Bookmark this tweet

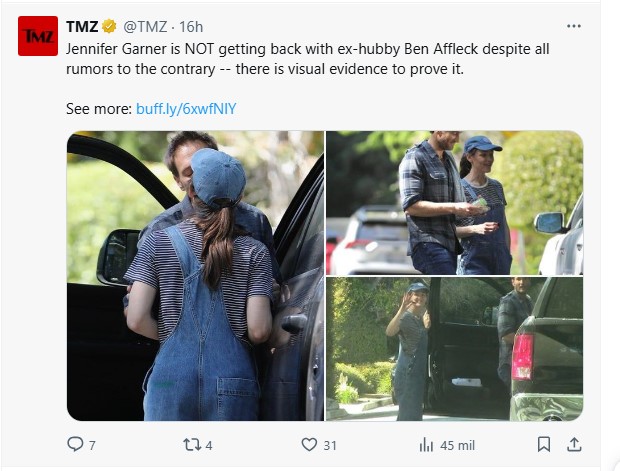(544, 445)
